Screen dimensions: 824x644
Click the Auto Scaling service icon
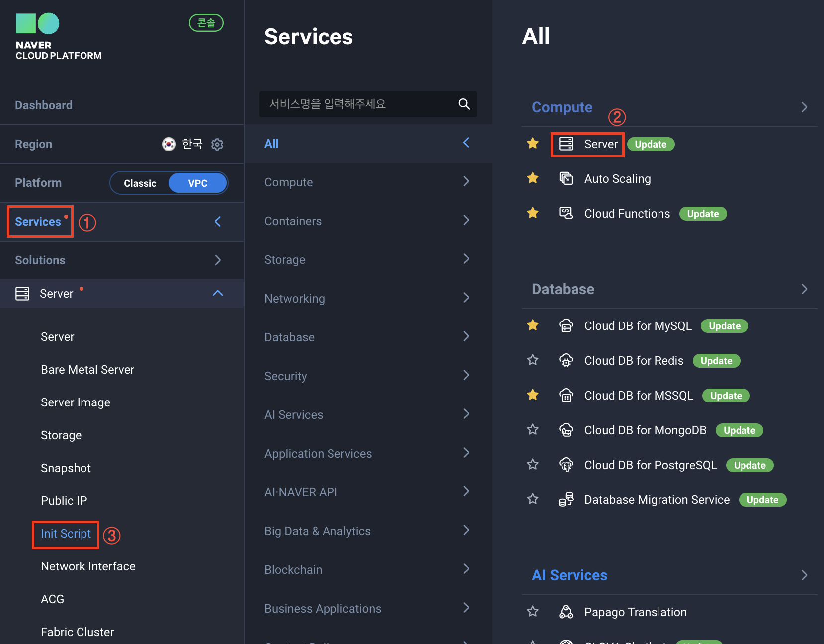566,178
